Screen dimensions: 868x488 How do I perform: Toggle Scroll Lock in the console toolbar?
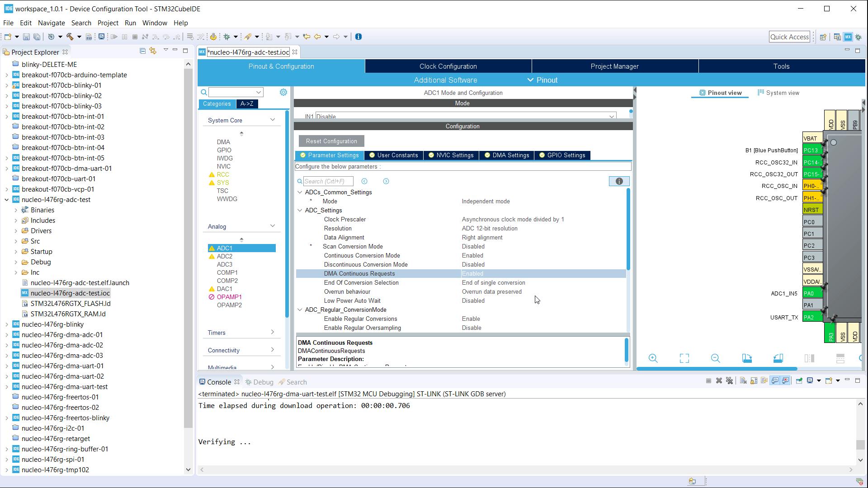pos(754,380)
